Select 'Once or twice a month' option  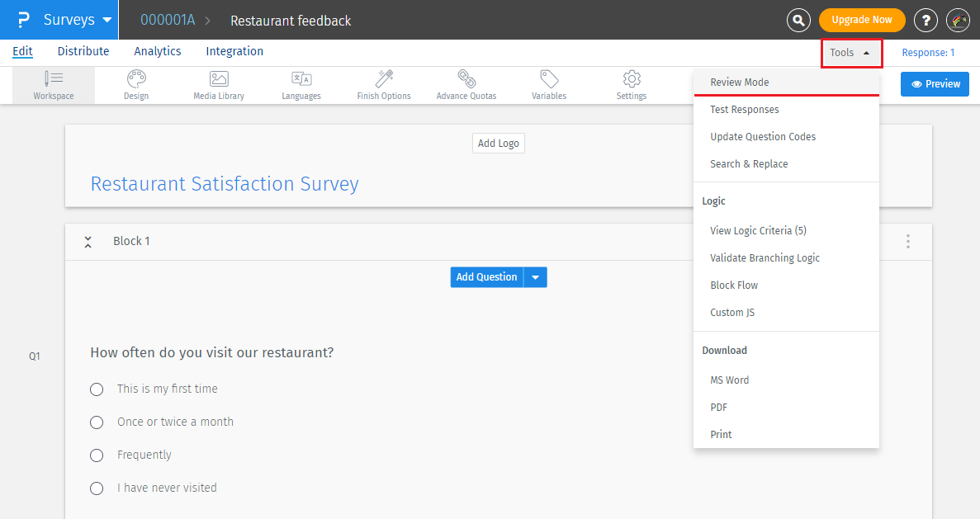97,422
